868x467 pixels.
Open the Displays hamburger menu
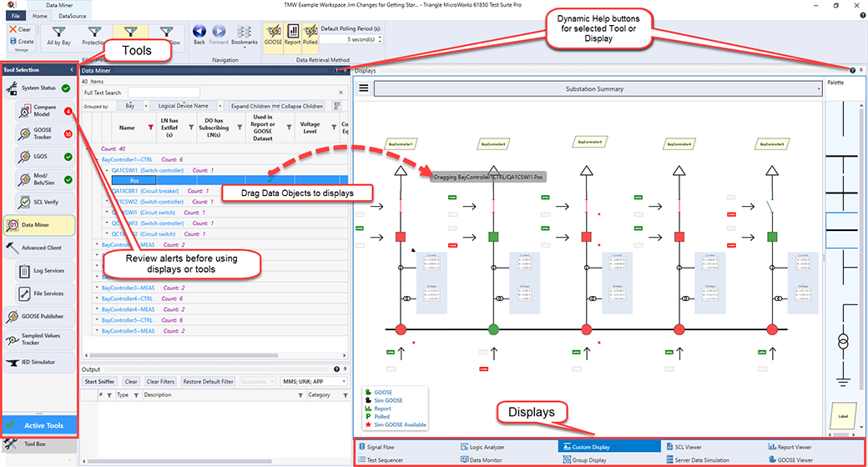coord(364,88)
